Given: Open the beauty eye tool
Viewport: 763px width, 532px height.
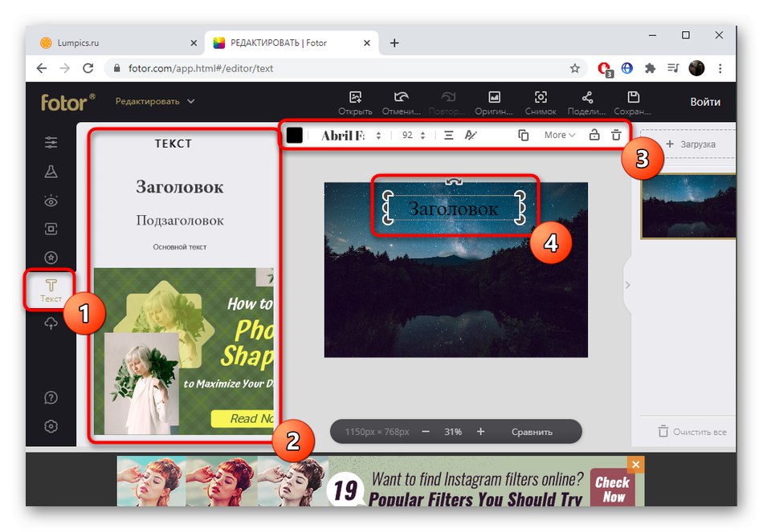Looking at the screenshot, I should click(x=51, y=201).
